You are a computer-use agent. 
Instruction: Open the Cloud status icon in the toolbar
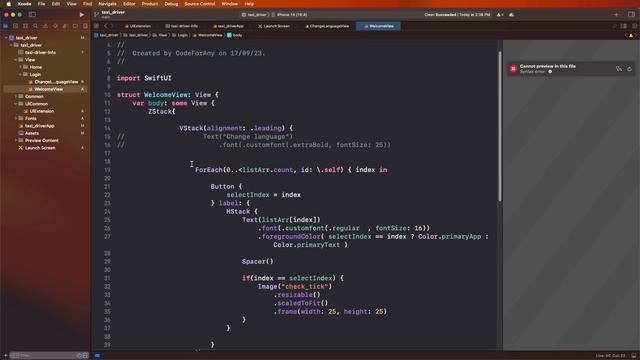point(511,15)
